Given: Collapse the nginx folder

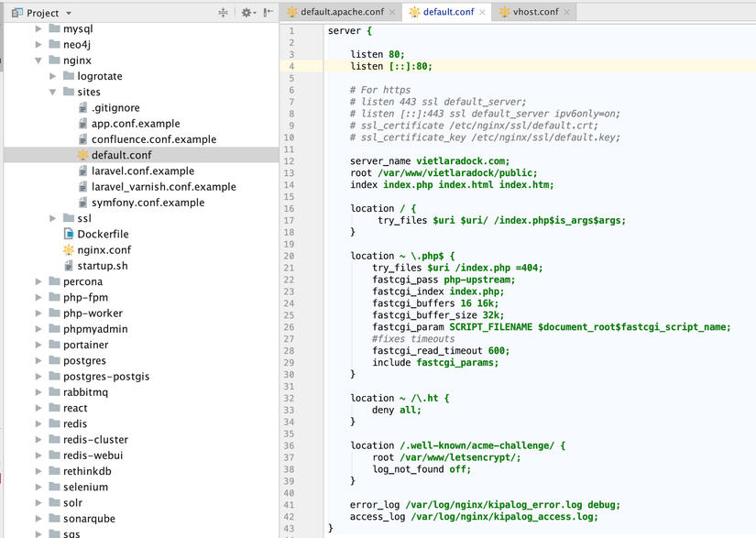Looking at the screenshot, I should (39, 60).
